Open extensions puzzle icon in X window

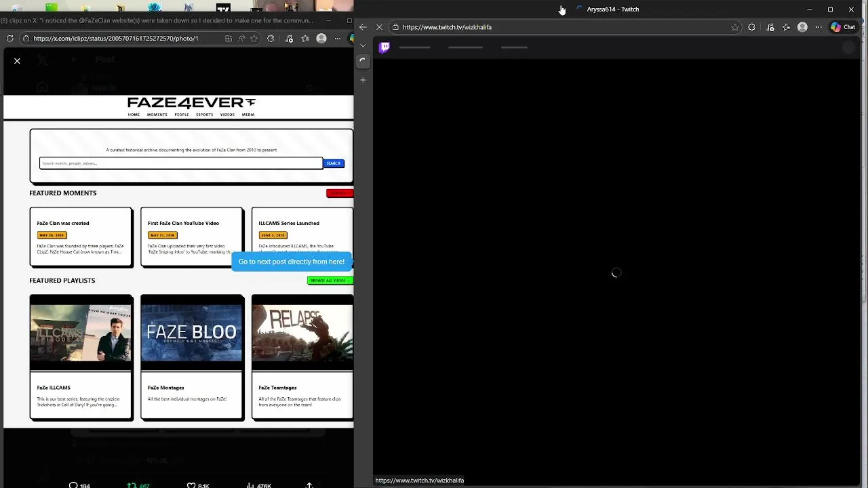coord(271,39)
